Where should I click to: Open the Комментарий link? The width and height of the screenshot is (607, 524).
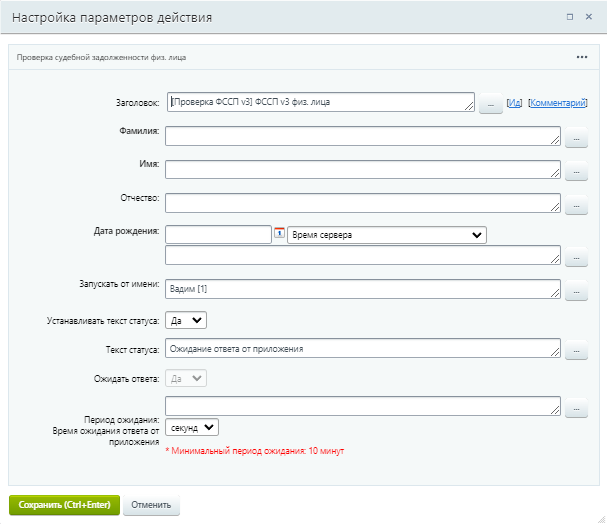click(557, 103)
